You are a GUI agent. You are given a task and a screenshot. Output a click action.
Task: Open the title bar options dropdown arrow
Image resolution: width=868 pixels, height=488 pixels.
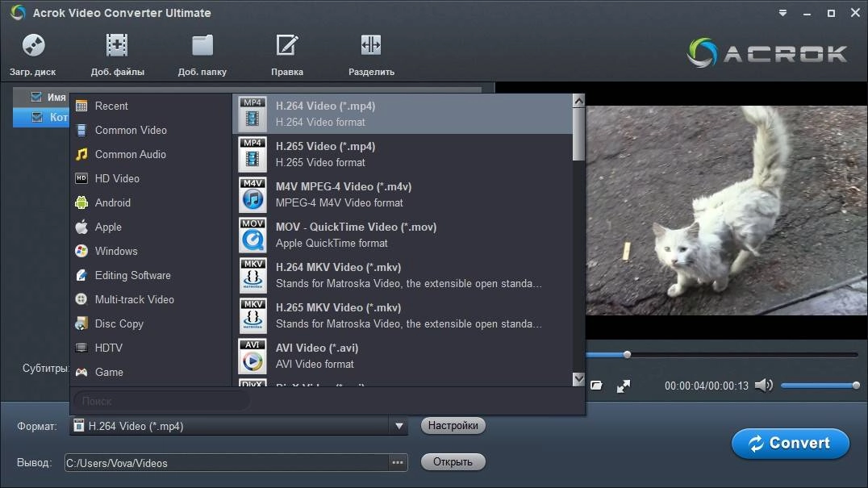pos(782,13)
